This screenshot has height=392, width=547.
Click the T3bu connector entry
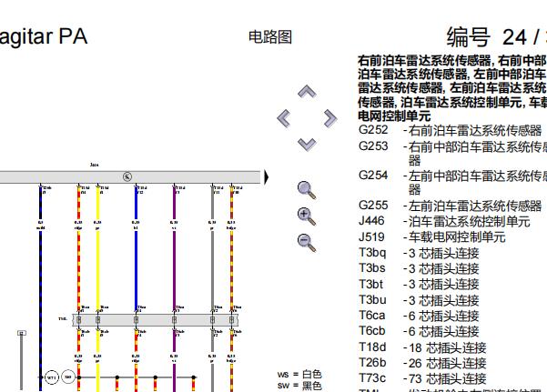click(419, 300)
